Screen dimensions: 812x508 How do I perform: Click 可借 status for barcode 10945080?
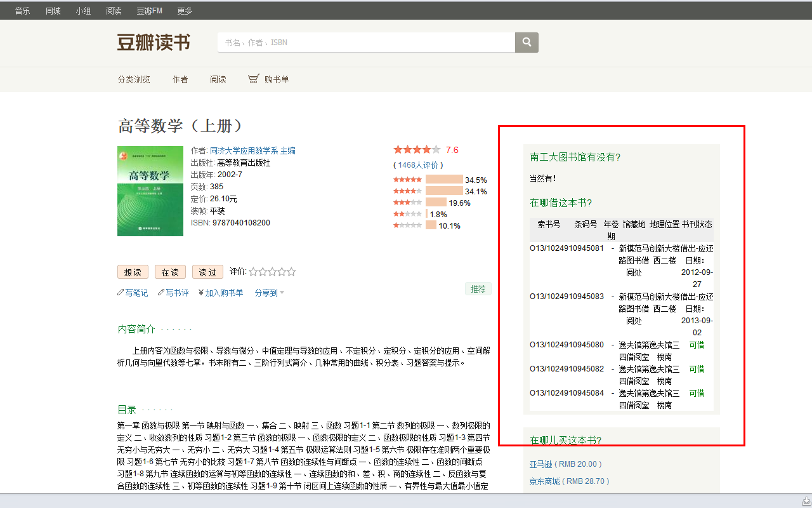(697, 345)
